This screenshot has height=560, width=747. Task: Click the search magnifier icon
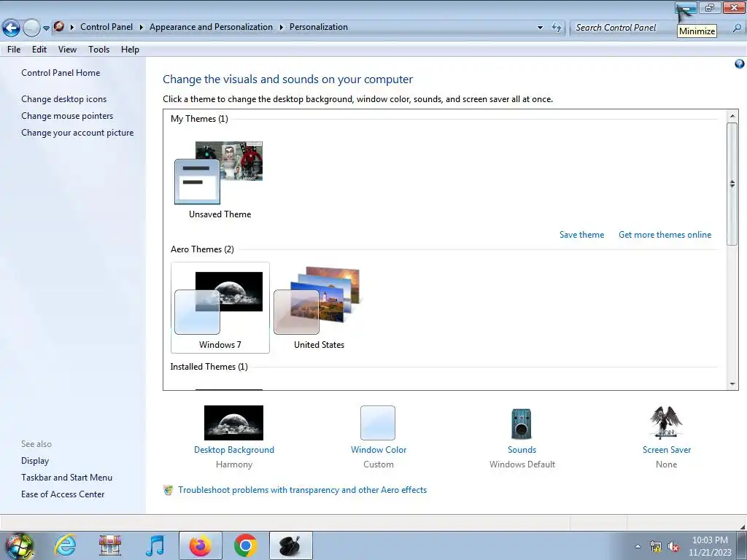point(737,28)
